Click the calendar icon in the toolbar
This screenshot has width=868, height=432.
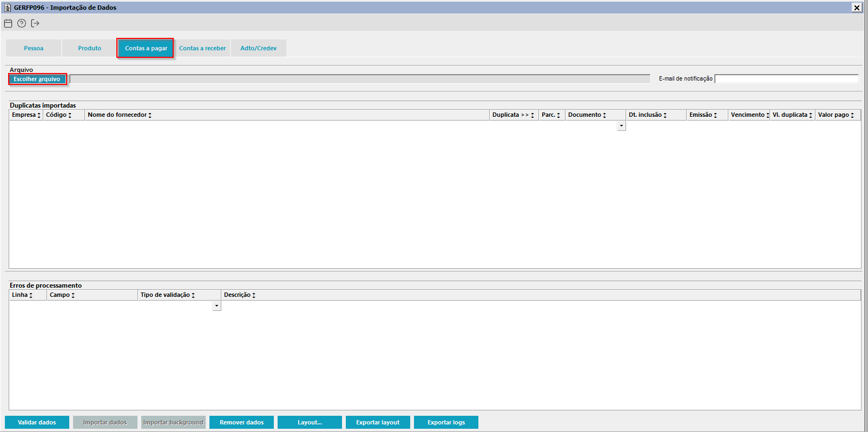pos(8,23)
